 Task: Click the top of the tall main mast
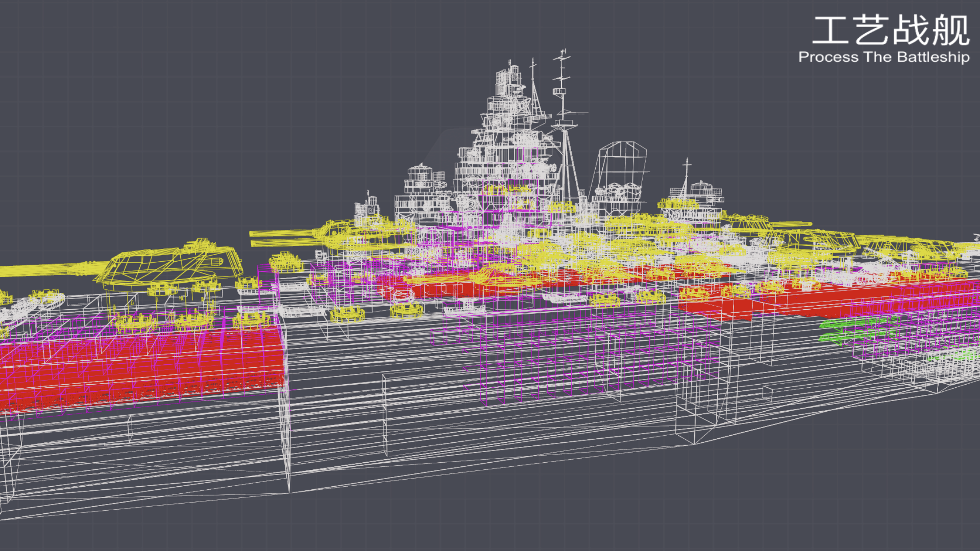click(x=563, y=55)
